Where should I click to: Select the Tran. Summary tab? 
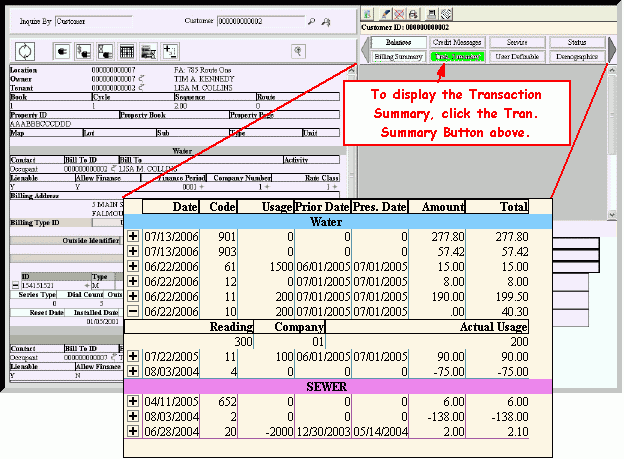click(457, 57)
